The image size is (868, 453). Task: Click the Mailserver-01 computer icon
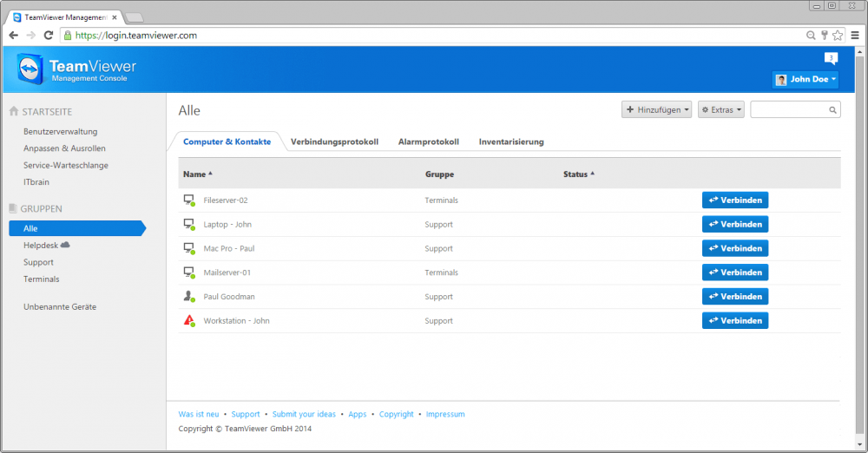189,272
